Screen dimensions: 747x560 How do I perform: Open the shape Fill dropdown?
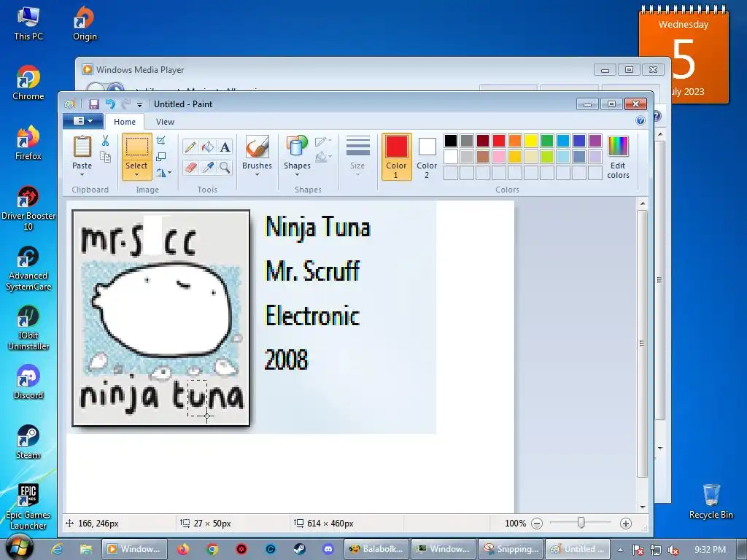click(323, 157)
